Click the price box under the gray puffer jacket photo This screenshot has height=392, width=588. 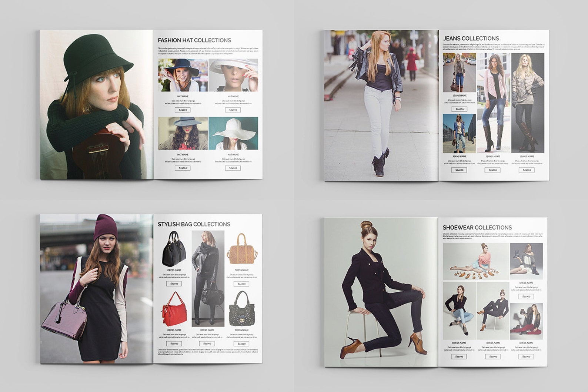click(x=527, y=170)
